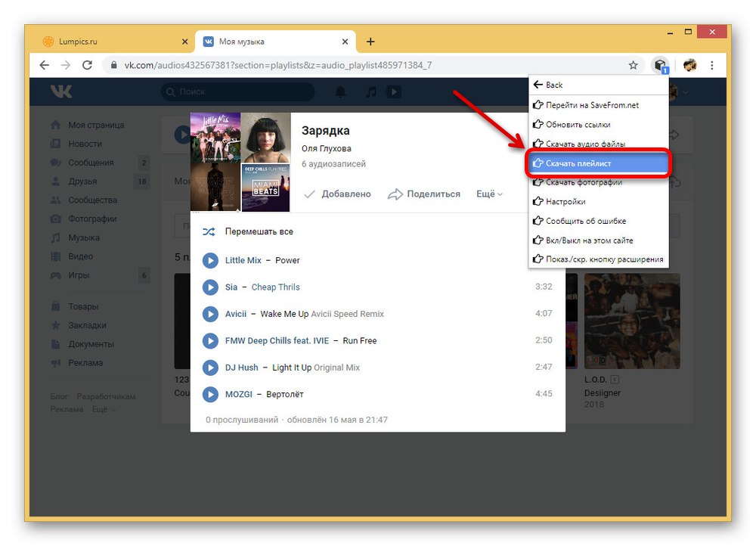Open Музыка in sidebar
The width and height of the screenshot is (756, 546).
pyautogui.click(x=76, y=237)
